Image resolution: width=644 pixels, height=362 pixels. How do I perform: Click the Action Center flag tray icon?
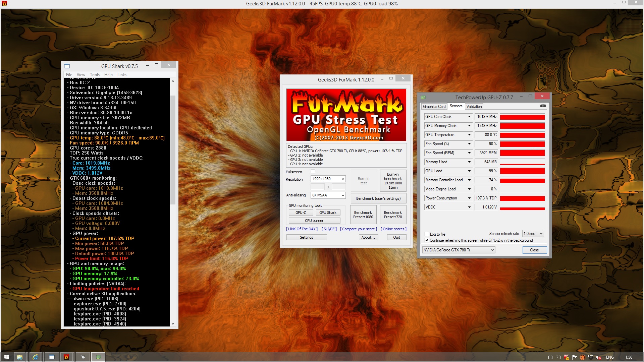pos(575,357)
